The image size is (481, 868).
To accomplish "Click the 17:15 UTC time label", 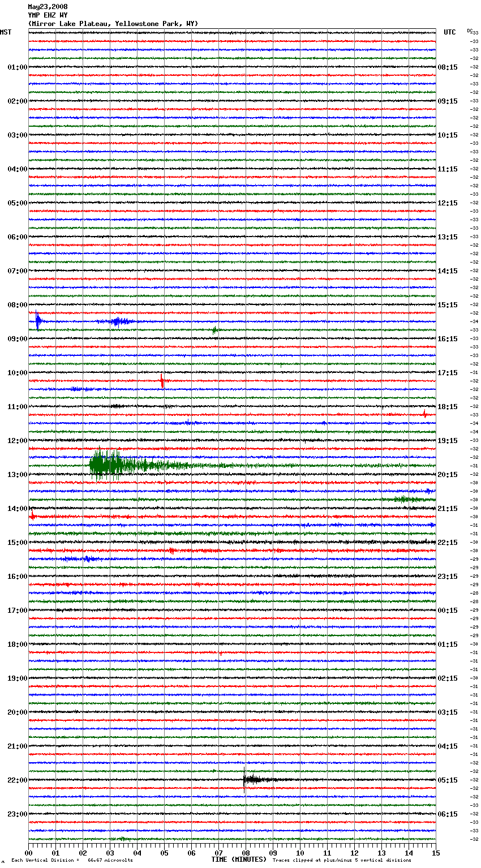I will point(448,373).
